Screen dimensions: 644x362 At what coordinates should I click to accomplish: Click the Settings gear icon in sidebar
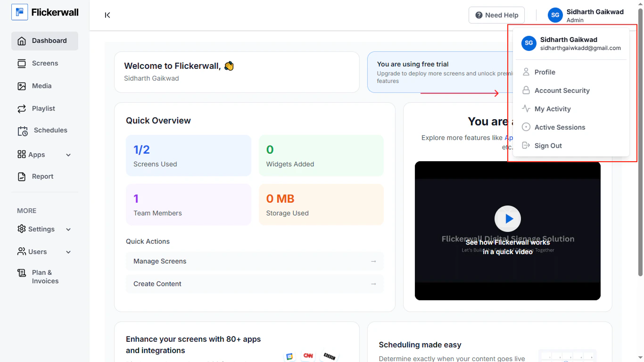click(x=22, y=229)
